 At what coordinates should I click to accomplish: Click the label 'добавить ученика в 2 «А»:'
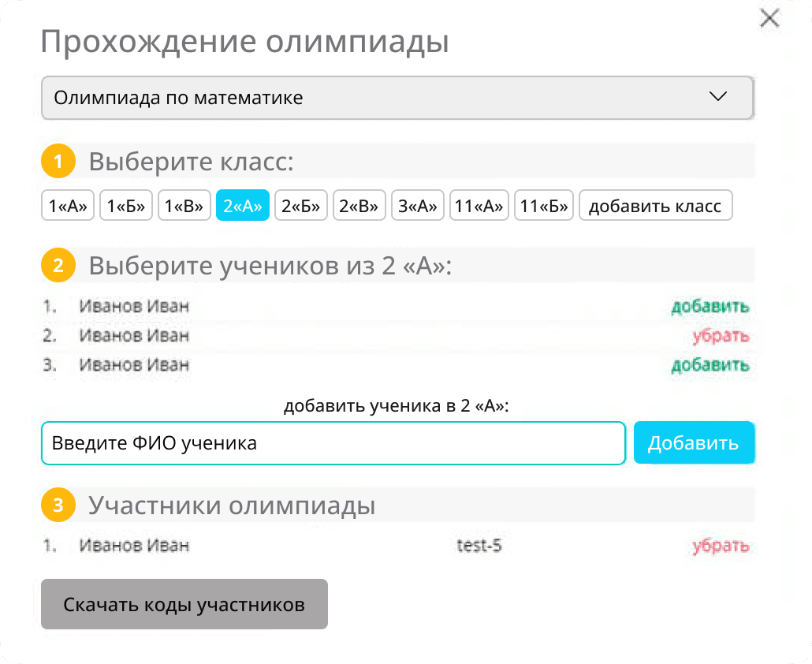pyautogui.click(x=397, y=405)
